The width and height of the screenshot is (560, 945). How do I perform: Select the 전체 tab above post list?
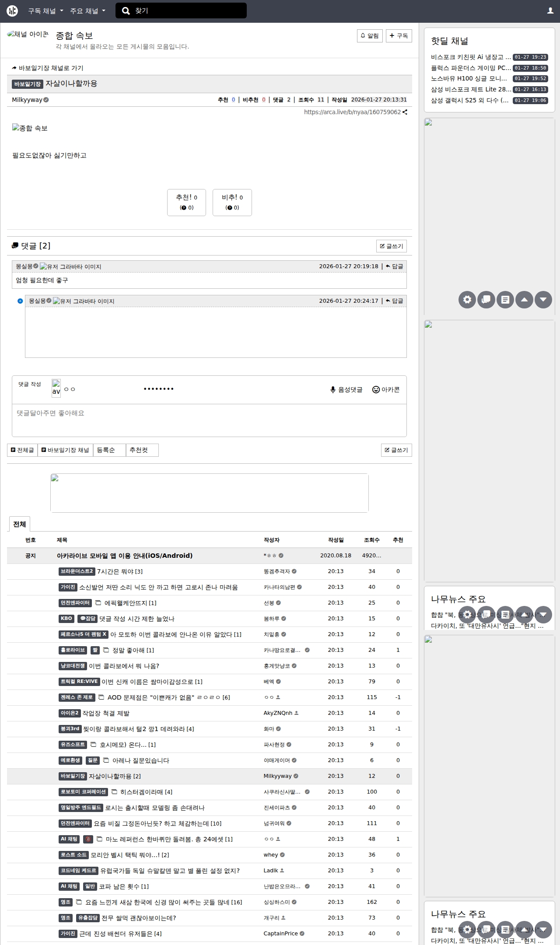pos(19,524)
